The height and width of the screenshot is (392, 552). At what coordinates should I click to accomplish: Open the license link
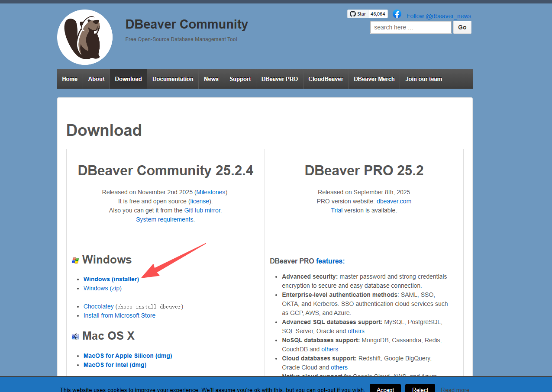pyautogui.click(x=200, y=201)
